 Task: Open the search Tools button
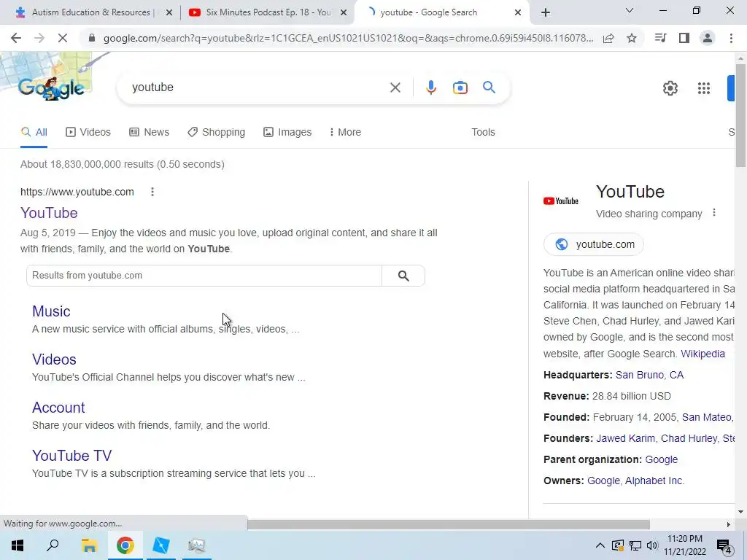pyautogui.click(x=483, y=133)
